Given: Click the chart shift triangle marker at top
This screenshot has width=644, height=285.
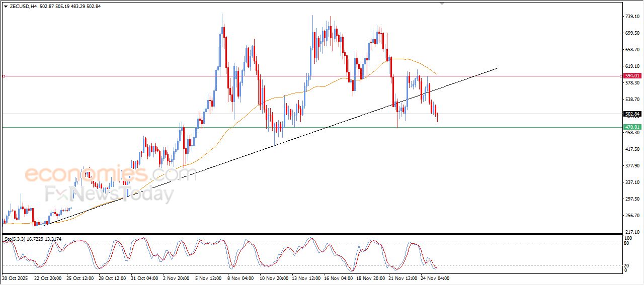Looking at the screenshot, I should tap(442, 4).
